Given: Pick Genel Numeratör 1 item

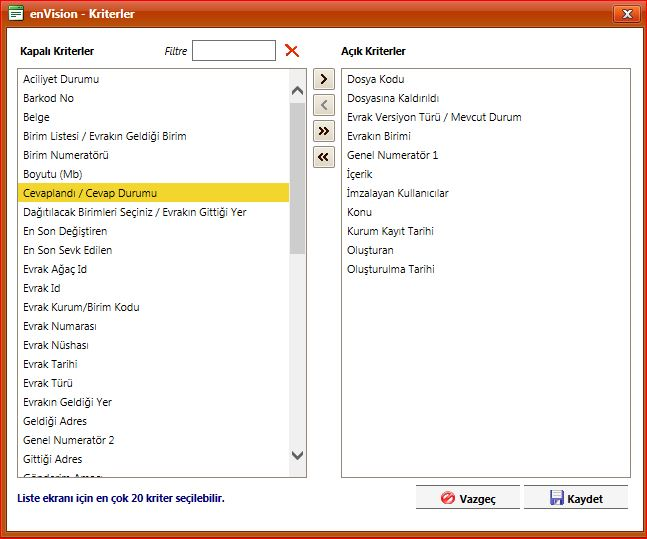Looking at the screenshot, I should pyautogui.click(x=486, y=155).
